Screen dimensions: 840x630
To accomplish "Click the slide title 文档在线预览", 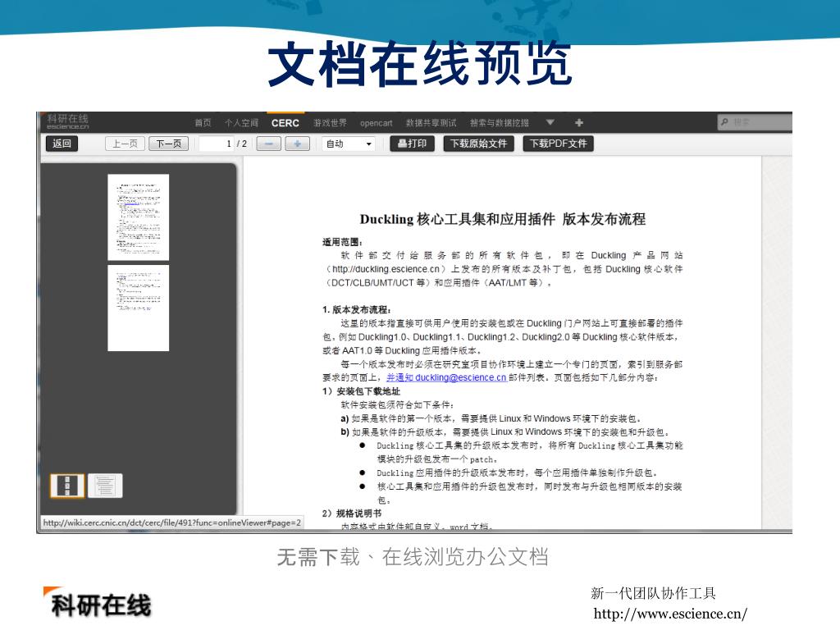I will click(x=420, y=64).
